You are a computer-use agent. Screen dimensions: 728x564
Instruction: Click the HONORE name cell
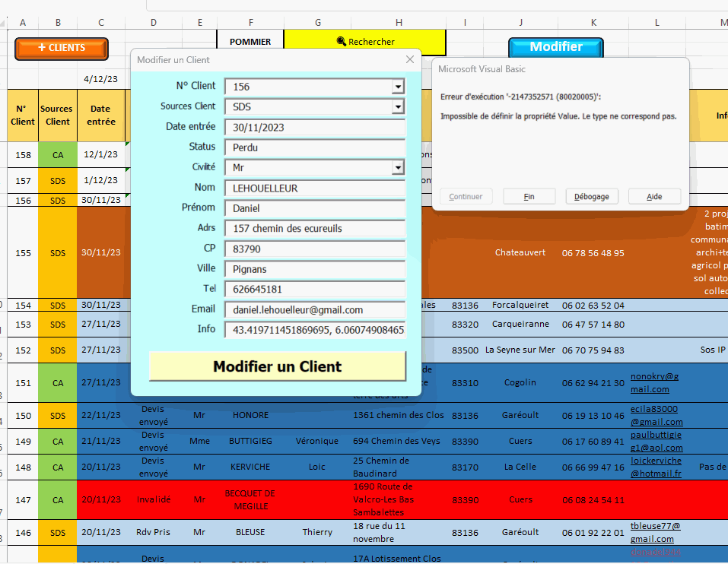pos(250,415)
